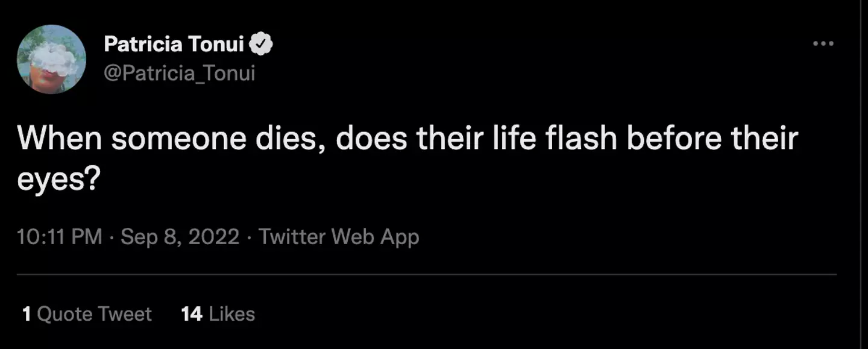Click the Sep 8, 2022 date

point(180,237)
